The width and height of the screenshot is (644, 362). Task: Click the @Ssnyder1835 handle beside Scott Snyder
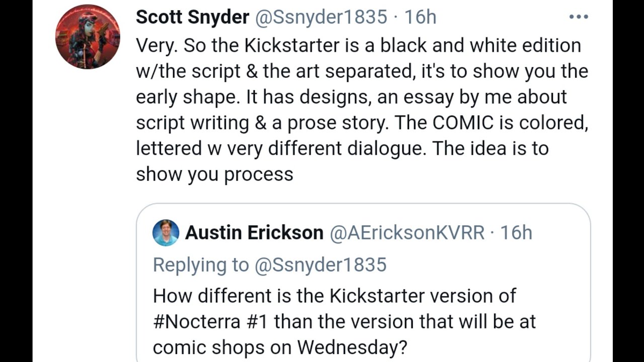coord(321,17)
